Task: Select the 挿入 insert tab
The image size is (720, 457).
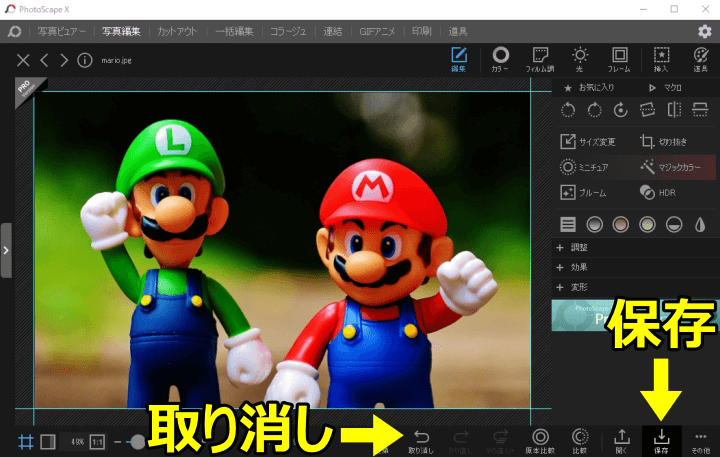Action: click(x=661, y=60)
